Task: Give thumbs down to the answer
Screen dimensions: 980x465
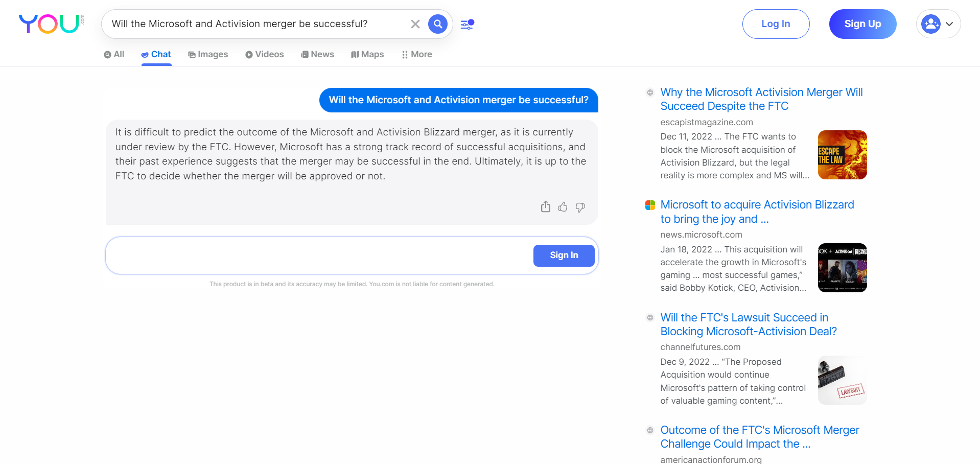Action: click(x=580, y=207)
